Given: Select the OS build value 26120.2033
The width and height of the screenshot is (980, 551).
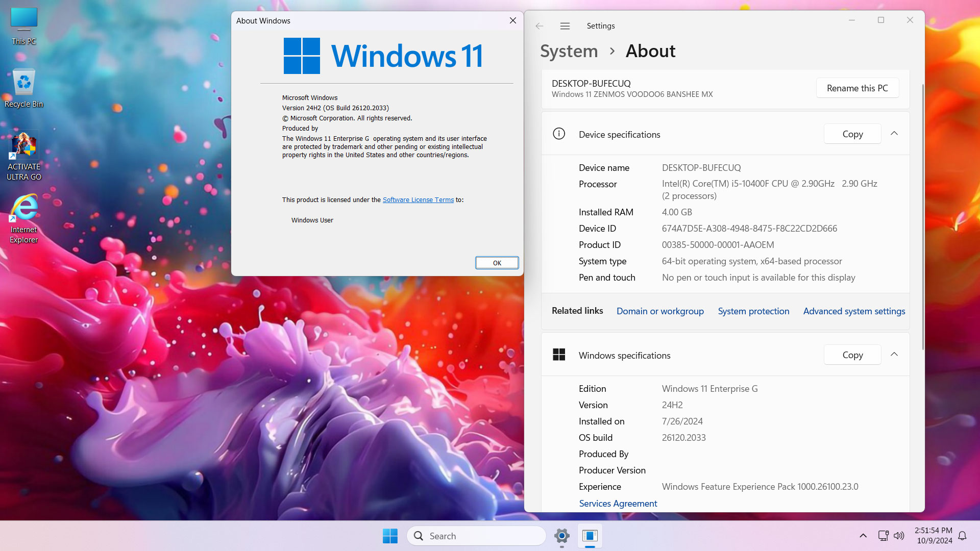Looking at the screenshot, I should tap(683, 438).
